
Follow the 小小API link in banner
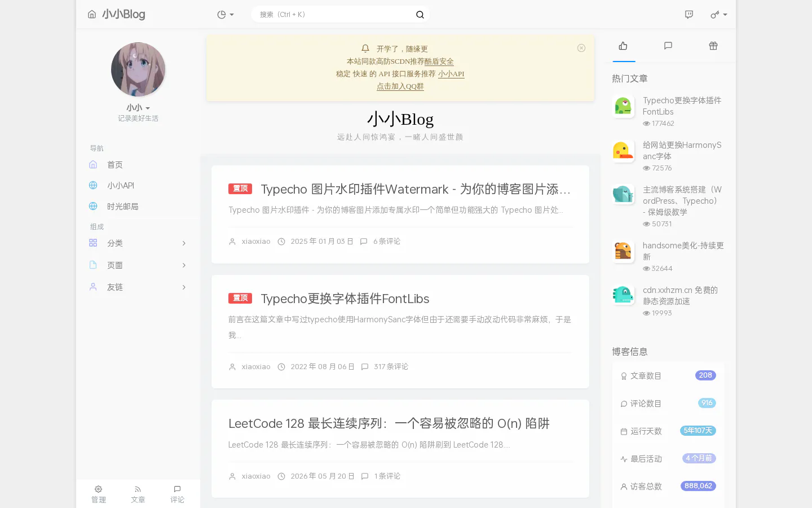tap(451, 74)
